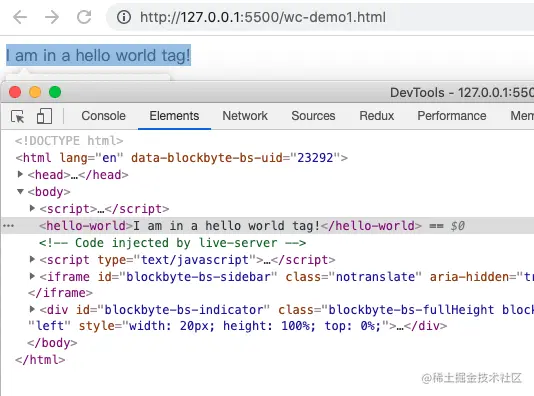The image size is (534, 396).
Task: Select the closing html tag line
Action: [x=40, y=360]
